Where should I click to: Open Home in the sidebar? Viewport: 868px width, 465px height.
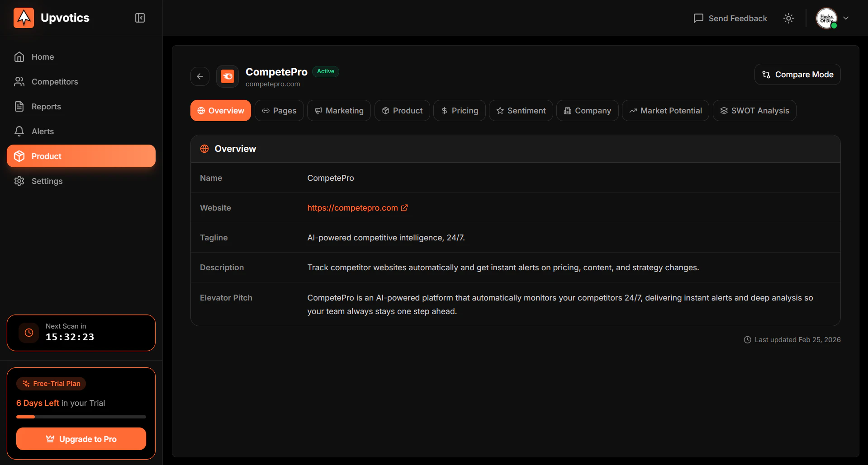coord(81,57)
